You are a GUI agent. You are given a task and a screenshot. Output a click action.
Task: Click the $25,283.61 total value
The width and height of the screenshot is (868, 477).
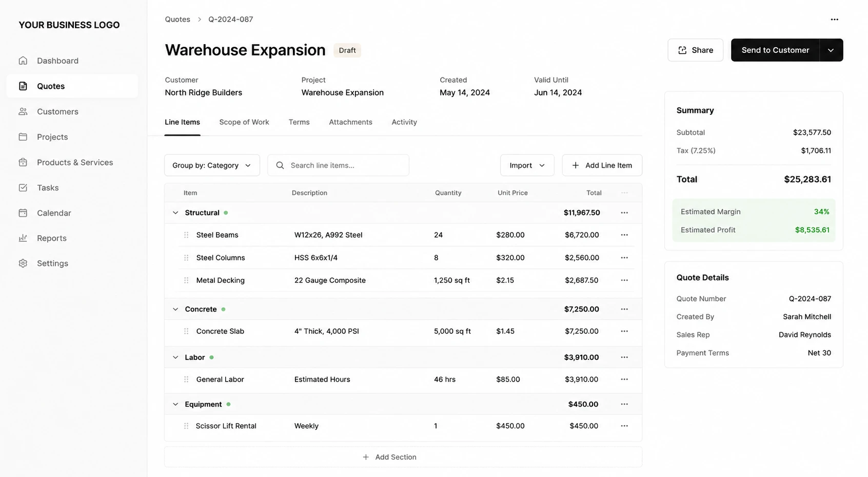coord(807,179)
